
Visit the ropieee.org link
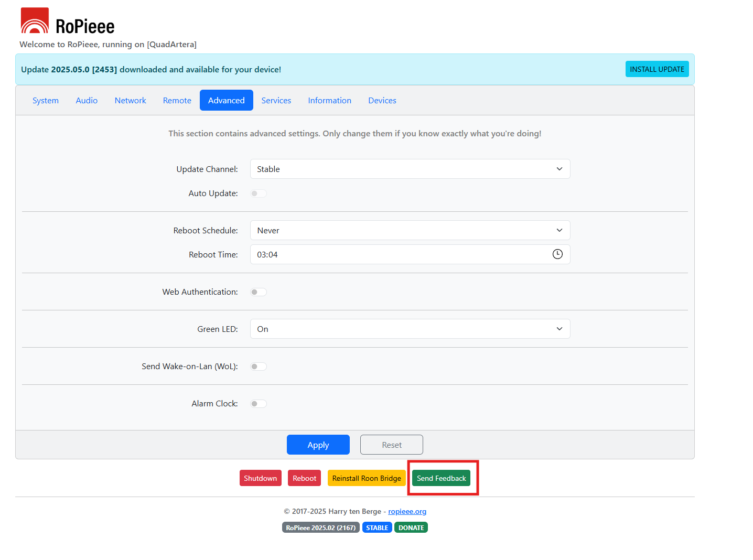407,511
